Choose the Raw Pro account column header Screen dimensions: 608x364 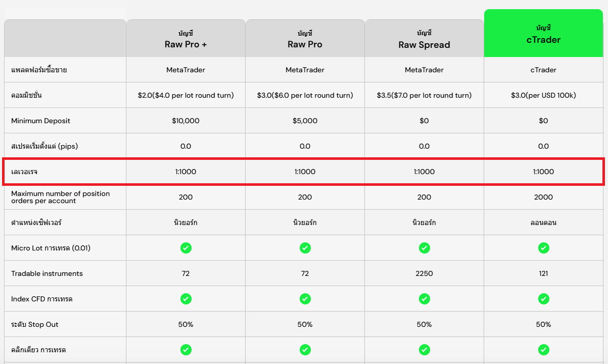(305, 39)
